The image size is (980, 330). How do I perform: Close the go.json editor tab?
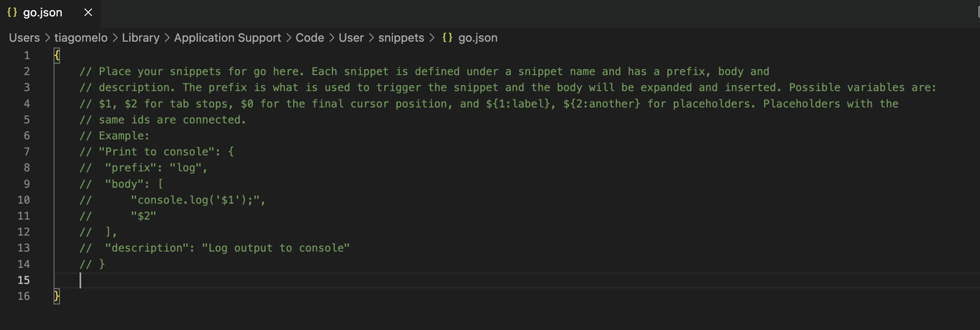88,12
